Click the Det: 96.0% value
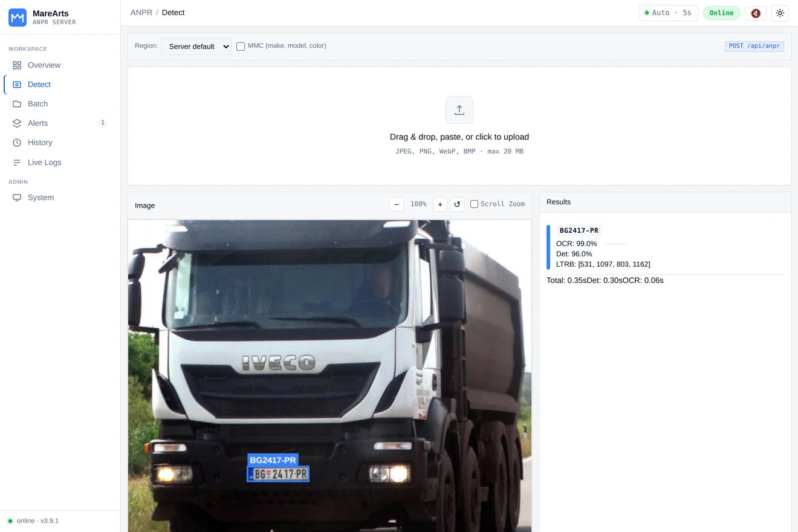The image size is (798, 532). pos(574,254)
